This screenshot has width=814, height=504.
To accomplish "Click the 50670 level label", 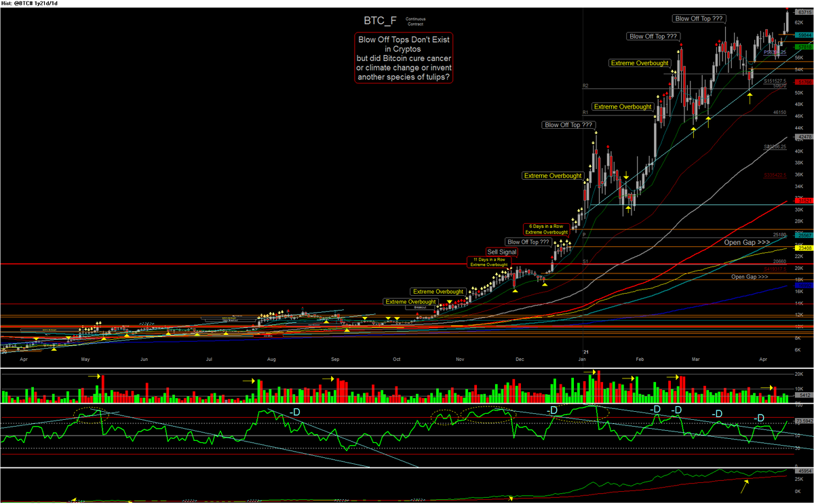I will (x=778, y=87).
